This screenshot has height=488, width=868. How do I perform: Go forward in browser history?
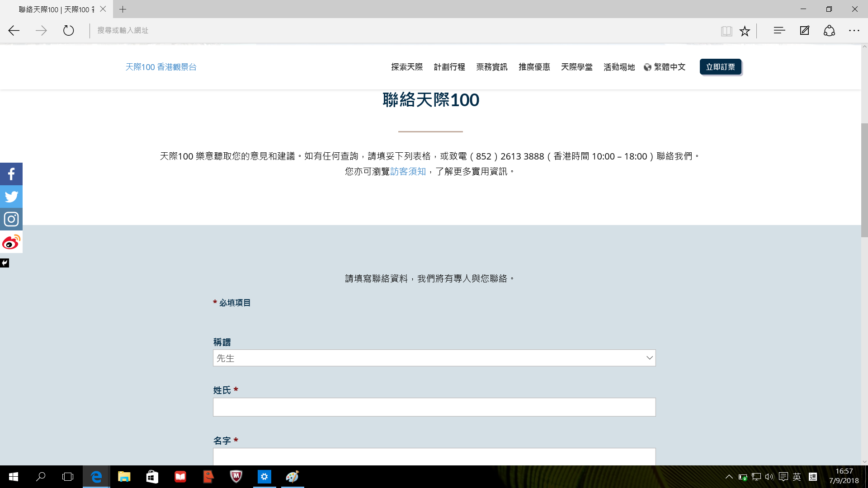41,31
